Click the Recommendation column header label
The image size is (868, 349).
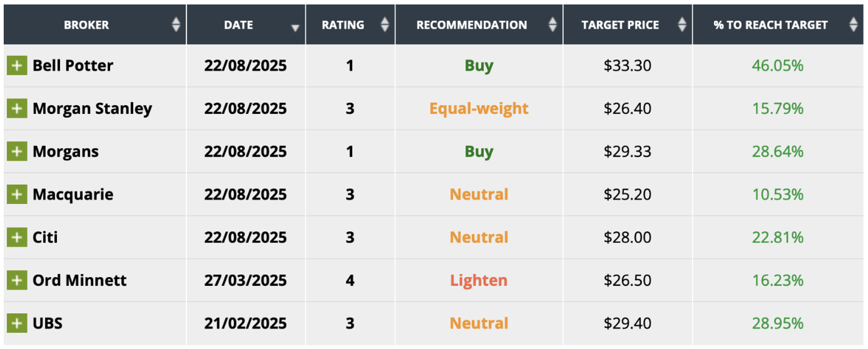(x=472, y=25)
